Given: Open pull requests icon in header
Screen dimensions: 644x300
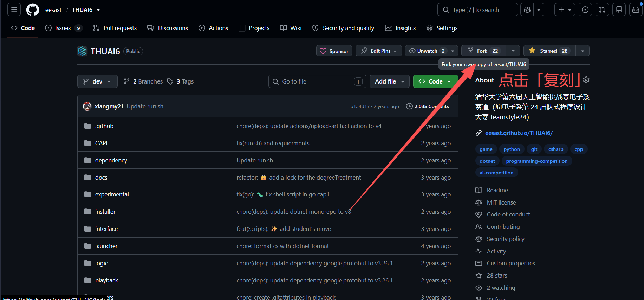Looking at the screenshot, I should [x=602, y=10].
